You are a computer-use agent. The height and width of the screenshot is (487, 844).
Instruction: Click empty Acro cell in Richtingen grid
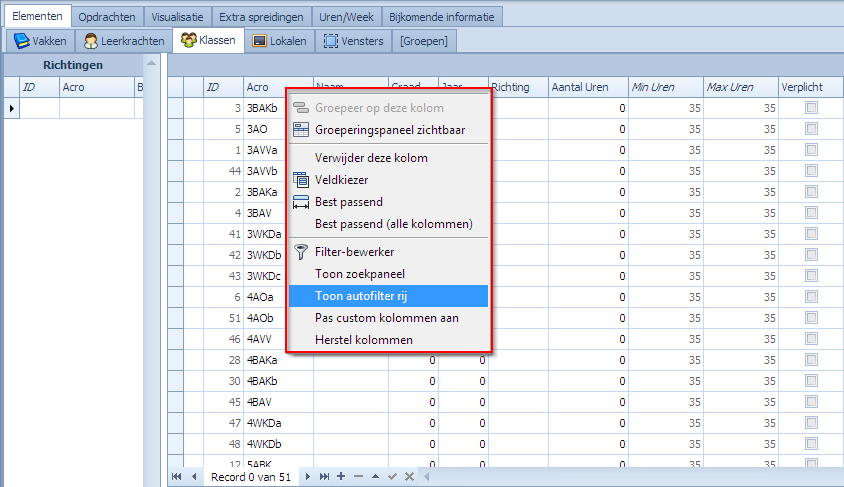tap(97, 108)
